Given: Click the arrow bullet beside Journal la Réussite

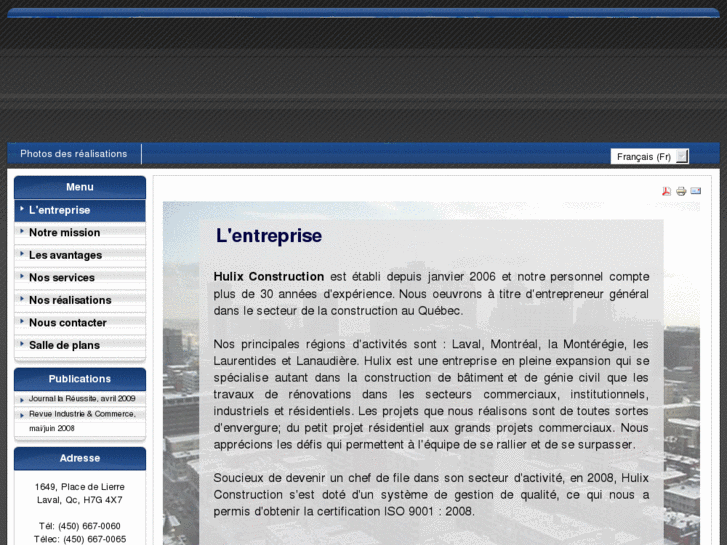Looking at the screenshot, I should click(x=22, y=400).
